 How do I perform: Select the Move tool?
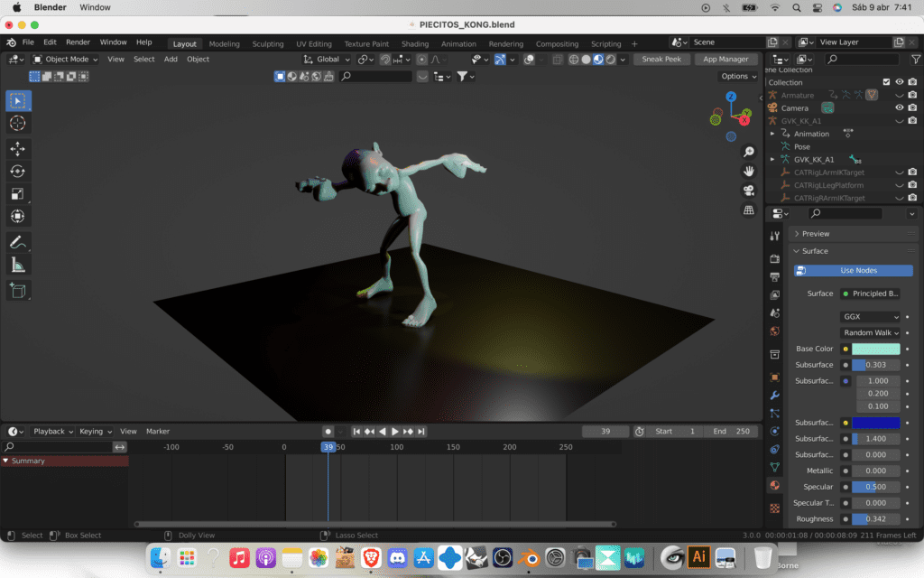(18, 149)
